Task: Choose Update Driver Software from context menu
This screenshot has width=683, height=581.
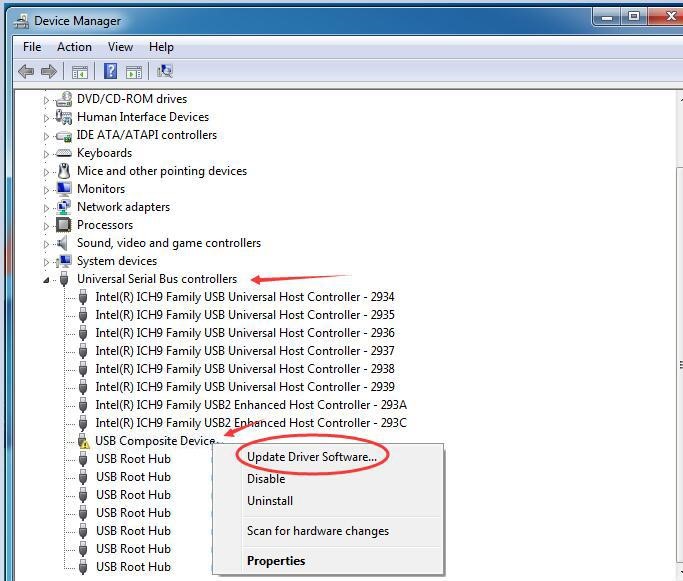Action: point(312,457)
